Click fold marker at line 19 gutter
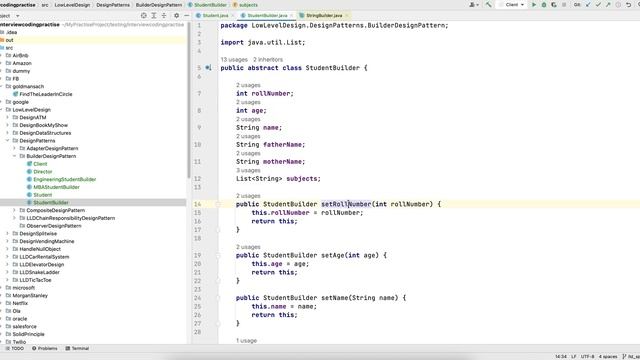This screenshot has height=360, width=640. pos(218,256)
